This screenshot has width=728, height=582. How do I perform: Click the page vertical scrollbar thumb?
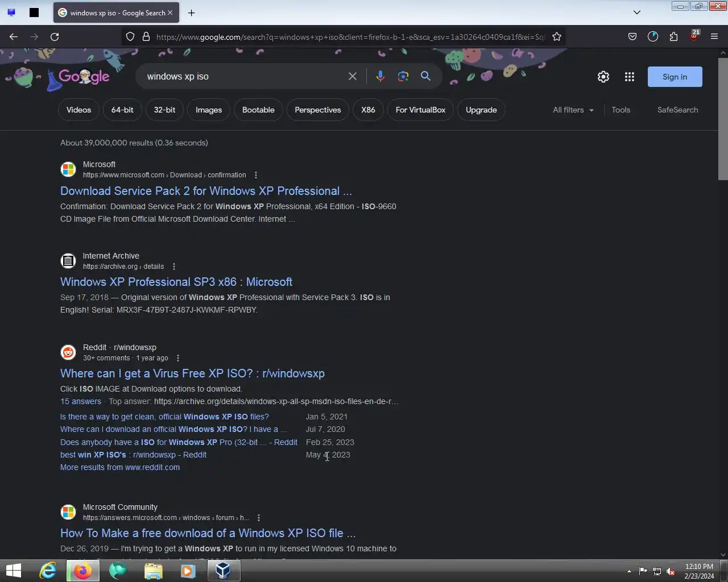click(723, 119)
